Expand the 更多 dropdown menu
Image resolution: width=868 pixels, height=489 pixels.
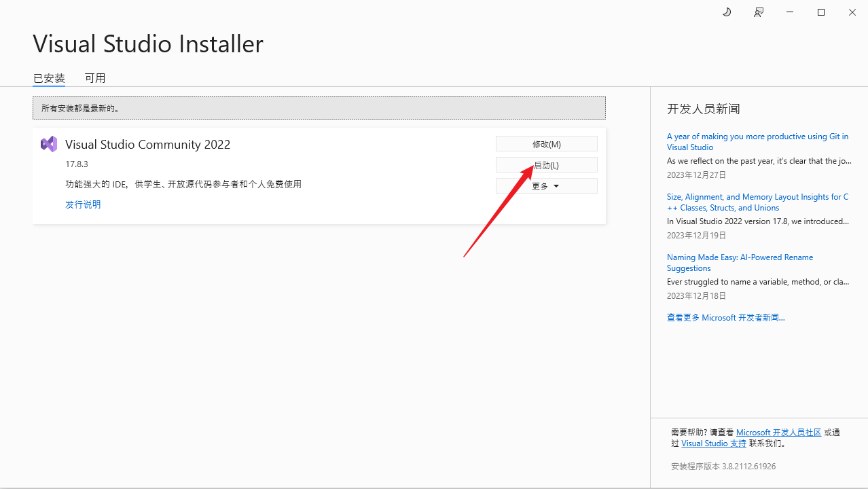coord(546,186)
